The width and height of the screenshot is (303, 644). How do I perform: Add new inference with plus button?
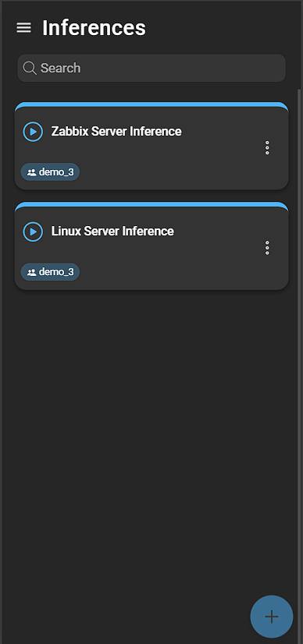coord(271,617)
